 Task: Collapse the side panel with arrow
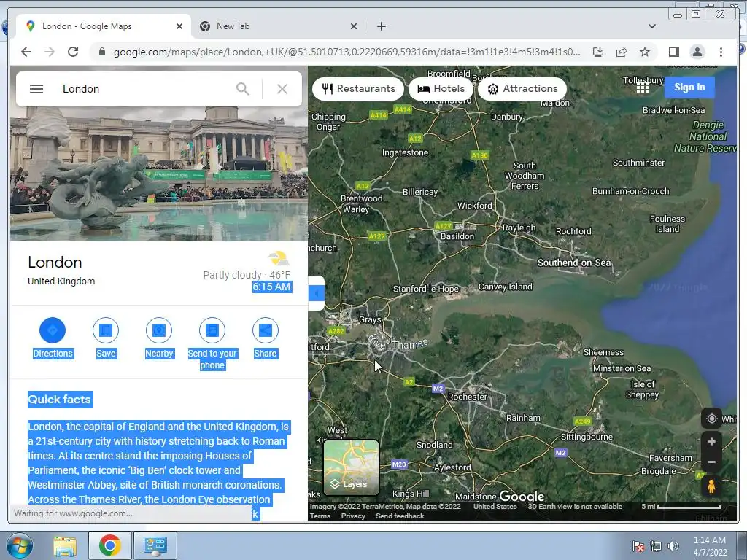[x=317, y=293]
